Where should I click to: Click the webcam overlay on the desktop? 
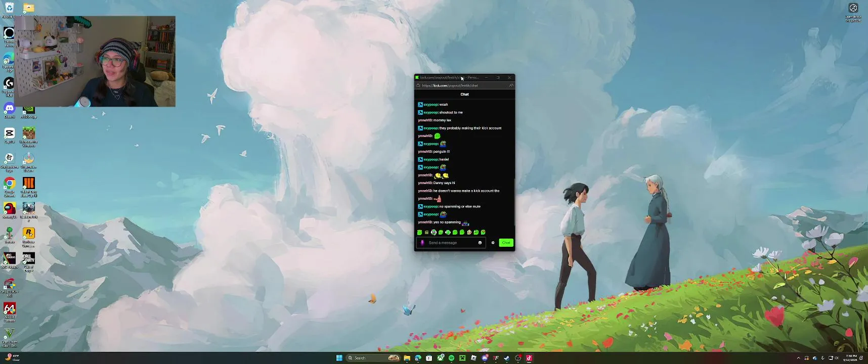[x=95, y=61]
